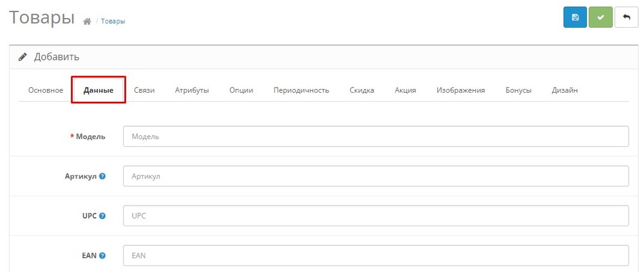Screen dimensions: 644x272
Task: Click the pencil icon near Добавить
Action: click(x=23, y=57)
